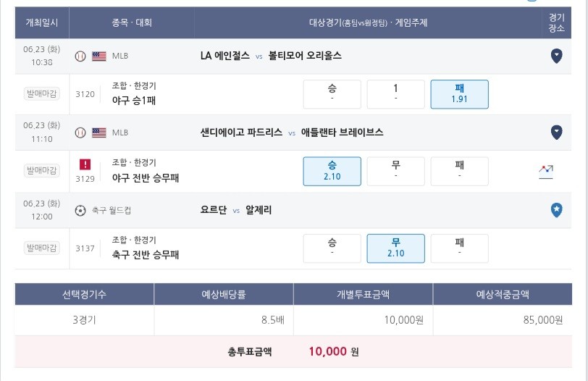
Task: Select the 패 option for 축구 전반 승무패
Action: [x=459, y=248]
